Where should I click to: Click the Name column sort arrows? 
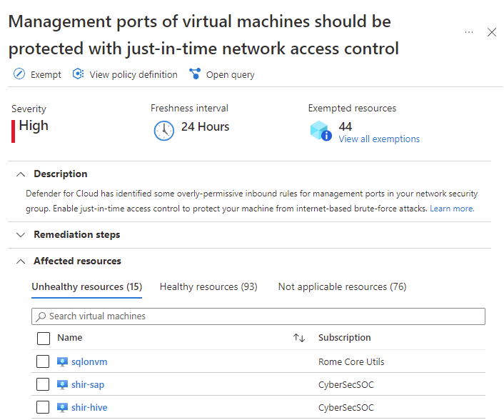coord(299,338)
